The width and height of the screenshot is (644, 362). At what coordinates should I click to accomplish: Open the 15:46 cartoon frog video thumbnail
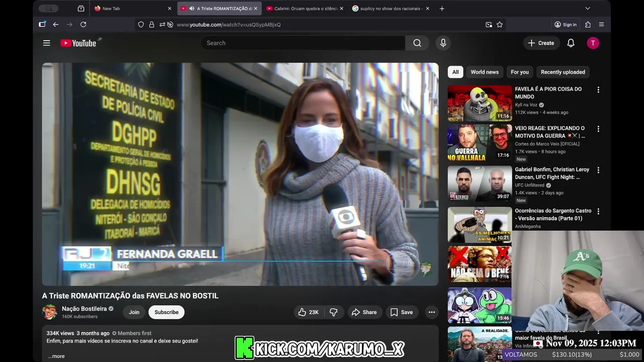coord(479,305)
